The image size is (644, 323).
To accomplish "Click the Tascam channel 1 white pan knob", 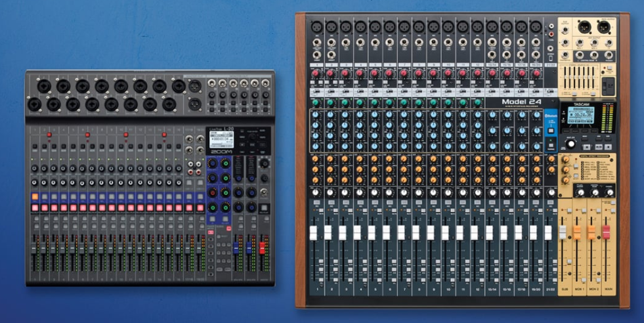I will pyautogui.click(x=315, y=192).
